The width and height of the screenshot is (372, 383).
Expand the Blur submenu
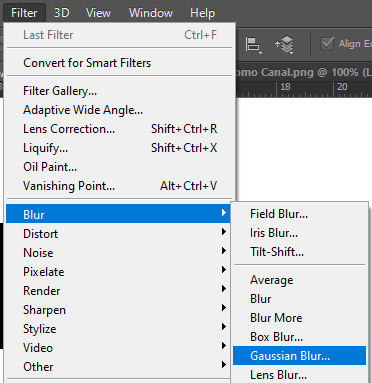[118, 214]
